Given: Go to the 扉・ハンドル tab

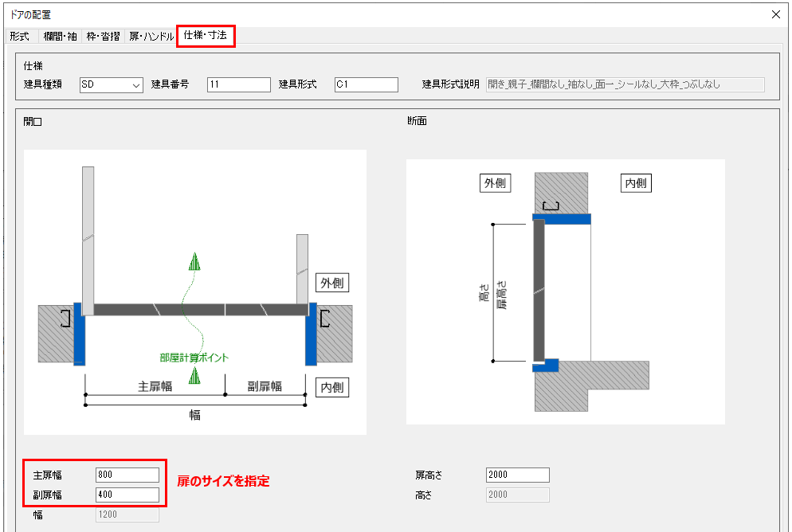Looking at the screenshot, I should 151,37.
